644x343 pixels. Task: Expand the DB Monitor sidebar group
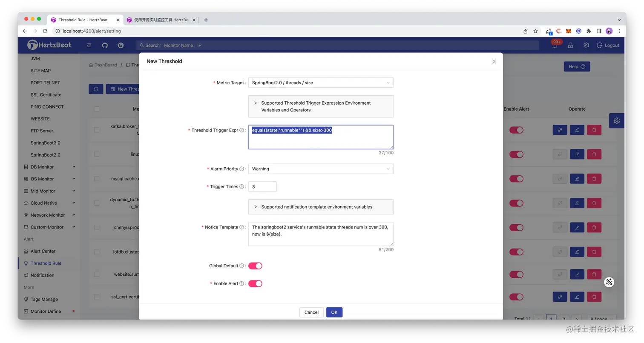point(50,167)
